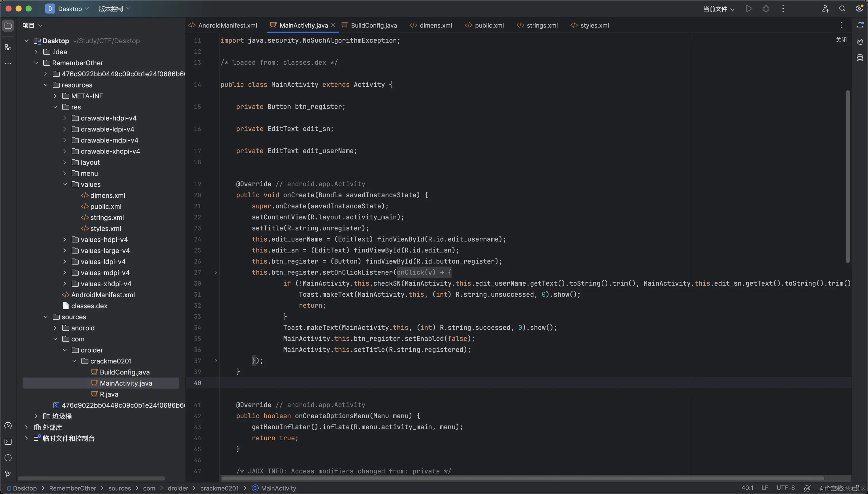Open the Database tool window icon
This screenshot has height=494, width=868.
pos(859,58)
